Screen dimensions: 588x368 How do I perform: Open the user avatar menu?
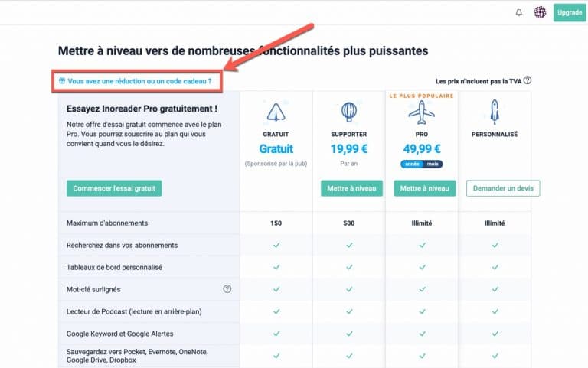pos(540,12)
